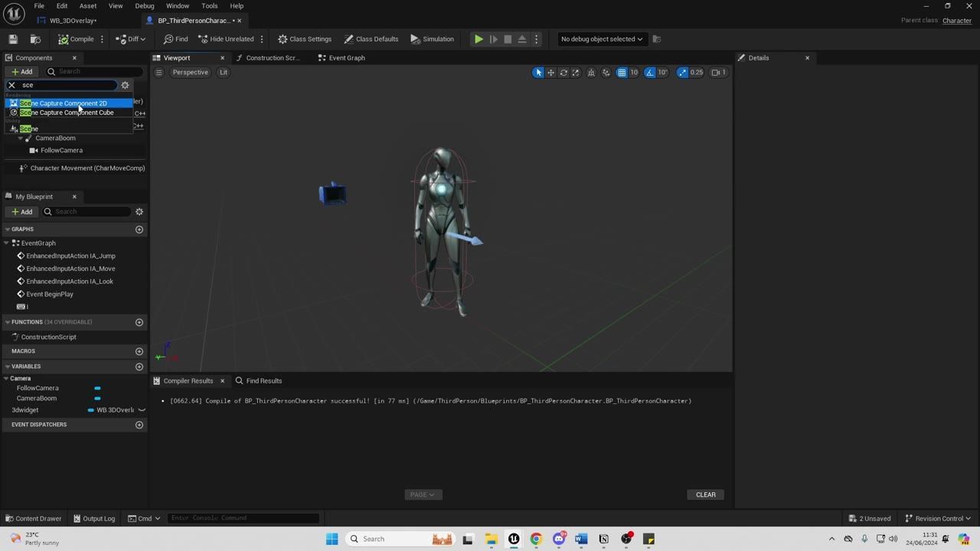This screenshot has width=980, height=551.
Task: Compile the blueprint
Action: coord(76,39)
